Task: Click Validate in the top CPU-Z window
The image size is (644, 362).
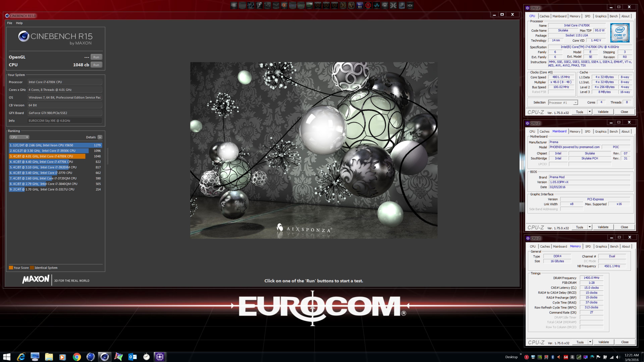Action: [x=603, y=112]
